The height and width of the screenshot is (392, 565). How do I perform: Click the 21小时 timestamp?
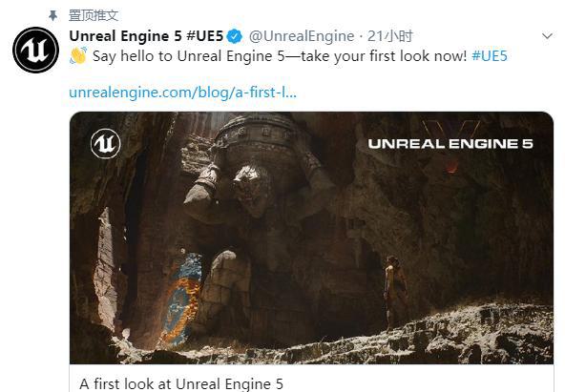coord(390,36)
